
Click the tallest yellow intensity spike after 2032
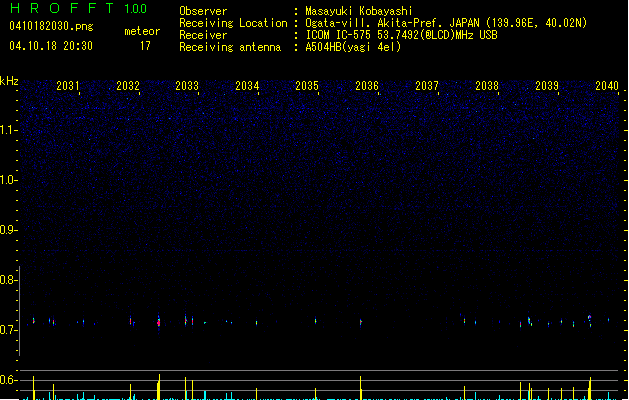159,387
